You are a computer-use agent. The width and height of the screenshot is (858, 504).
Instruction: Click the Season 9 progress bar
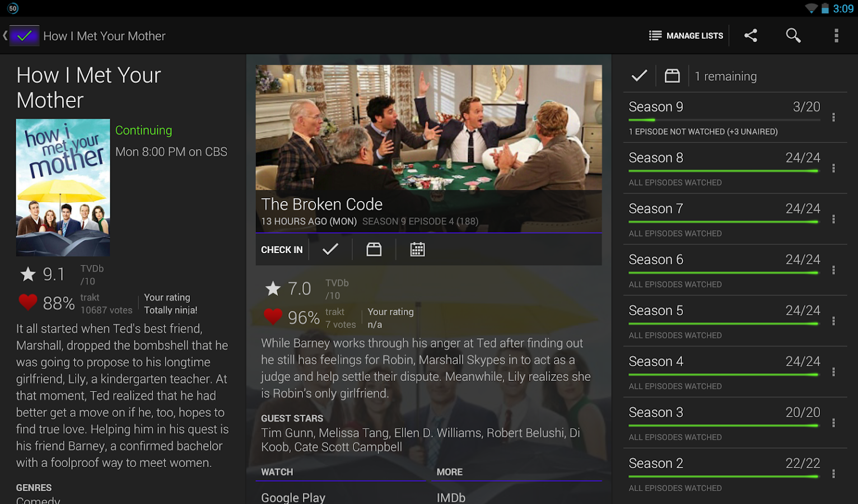pos(724,120)
